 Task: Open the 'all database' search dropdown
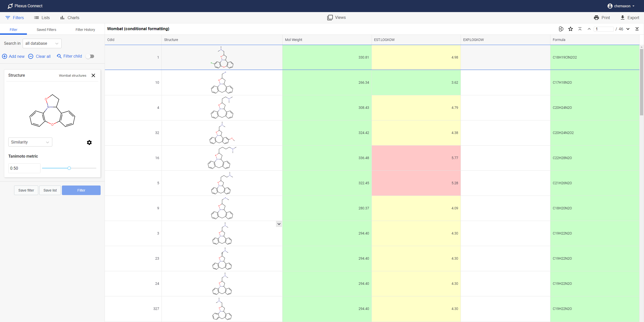(42, 43)
